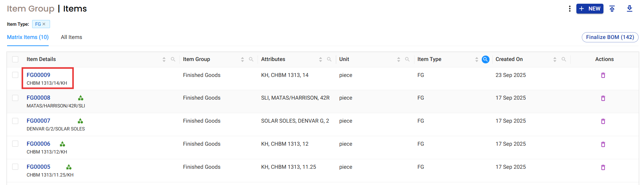Screen dimensions: 644x185
Task: Open the three-dot more options menu
Action: click(570, 9)
